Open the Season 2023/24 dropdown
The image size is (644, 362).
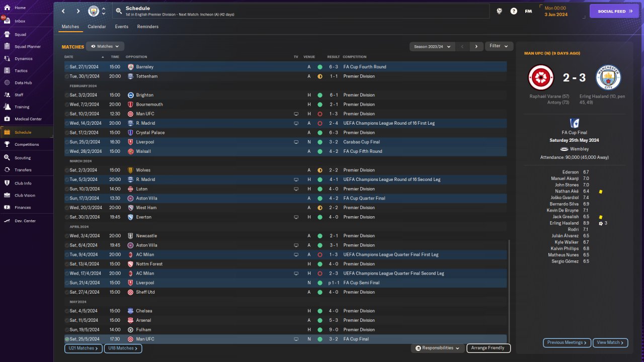tap(432, 46)
